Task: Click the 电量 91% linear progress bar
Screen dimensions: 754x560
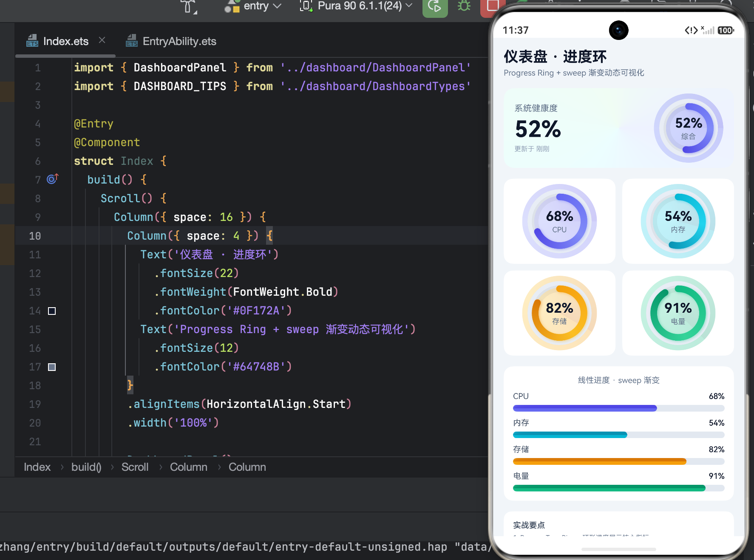Action: pos(618,488)
